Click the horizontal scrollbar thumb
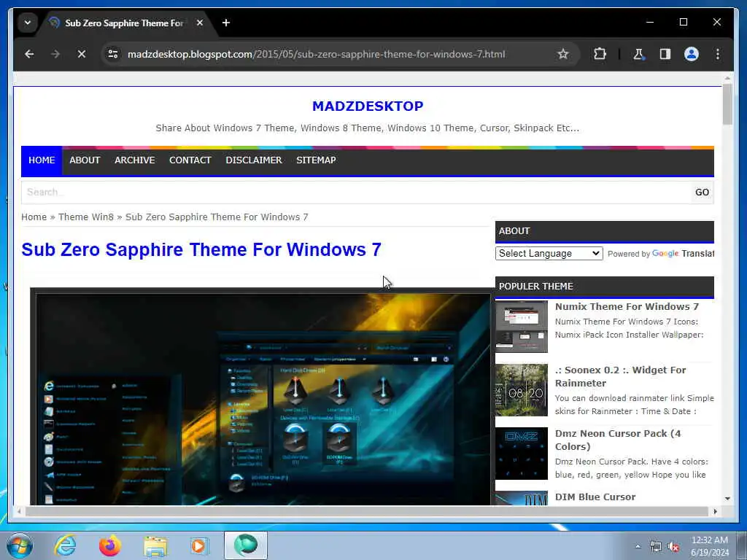 pos(367,511)
